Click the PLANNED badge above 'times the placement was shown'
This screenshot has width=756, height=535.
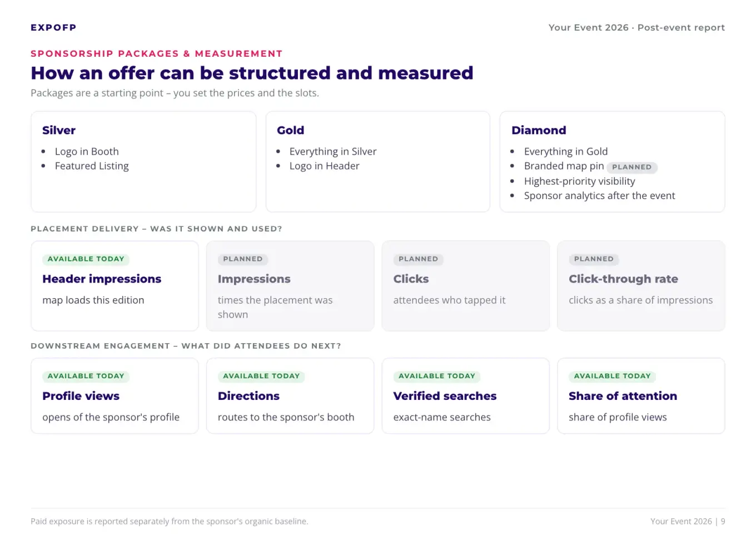tap(243, 259)
